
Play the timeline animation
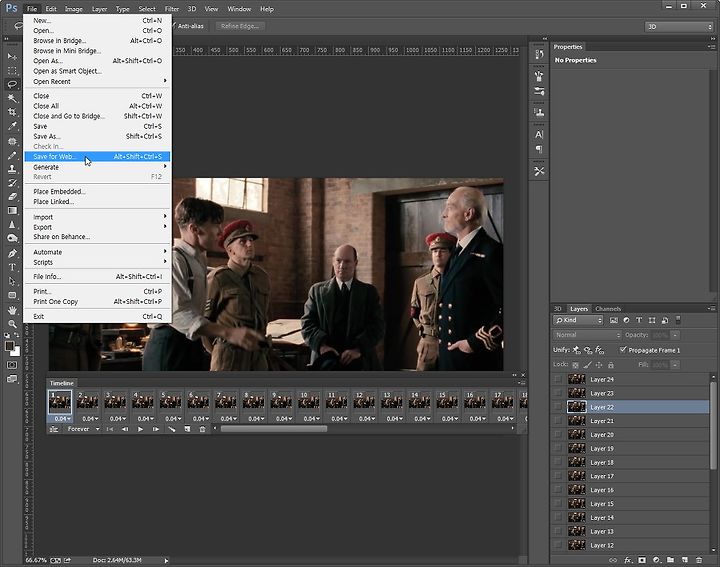point(140,429)
